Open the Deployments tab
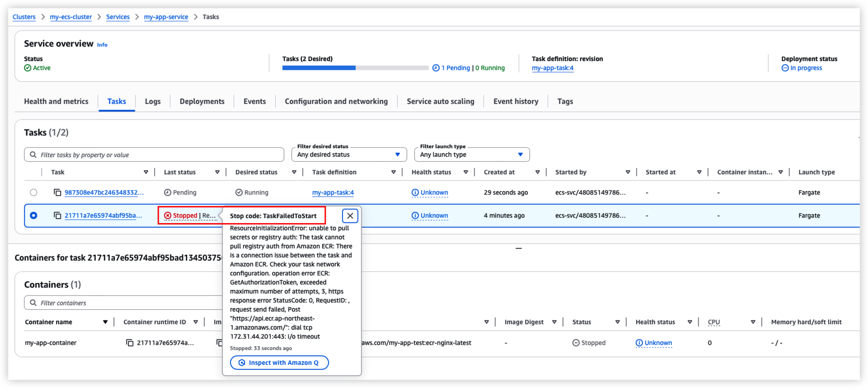The image size is (868, 388). tap(202, 102)
